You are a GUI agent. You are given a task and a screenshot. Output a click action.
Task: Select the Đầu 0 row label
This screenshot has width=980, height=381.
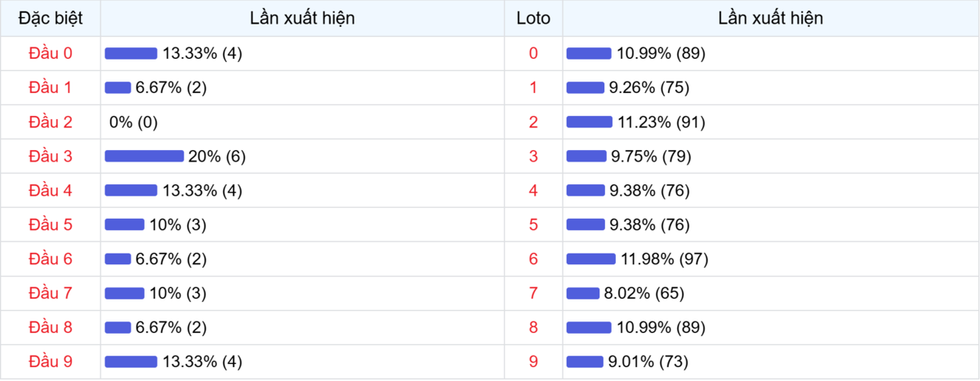[51, 53]
